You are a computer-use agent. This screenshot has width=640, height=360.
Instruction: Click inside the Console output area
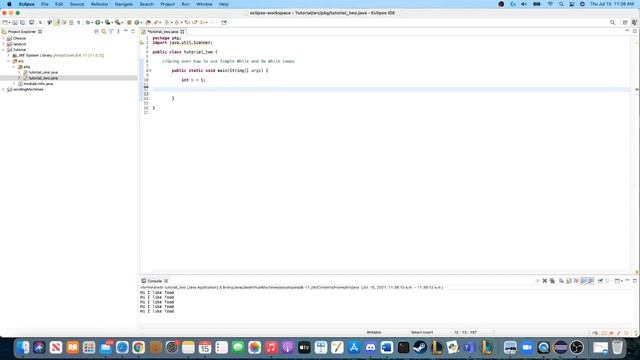pyautogui.click(x=388, y=308)
